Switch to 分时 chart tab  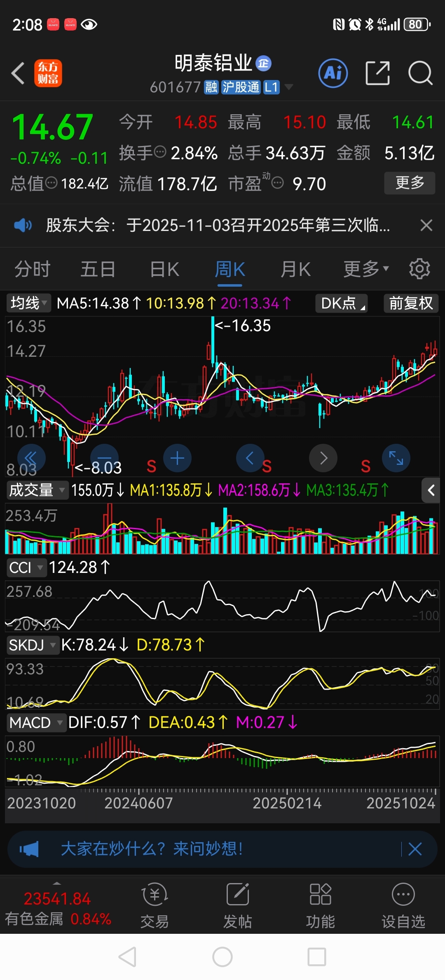[x=32, y=269]
